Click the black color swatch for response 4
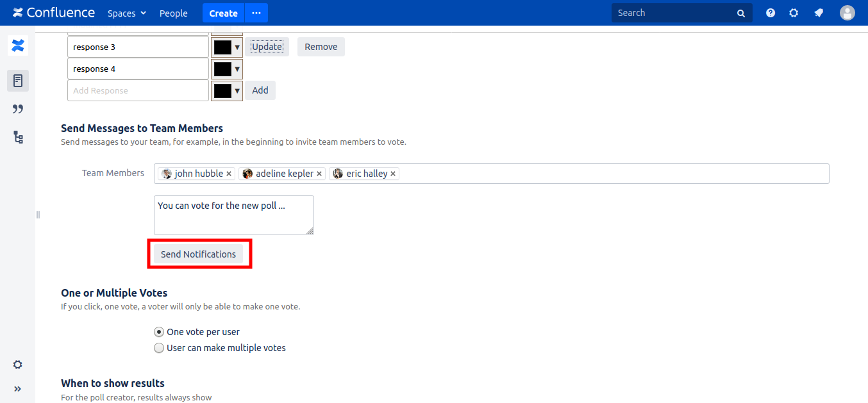868x403 pixels. coord(222,69)
